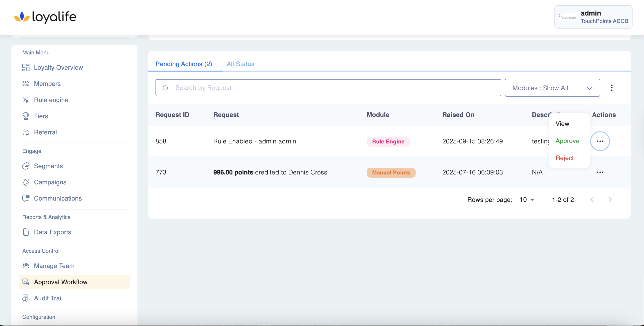
Task: Open the admin TouchPoints ADCB account menu
Action: point(593,17)
